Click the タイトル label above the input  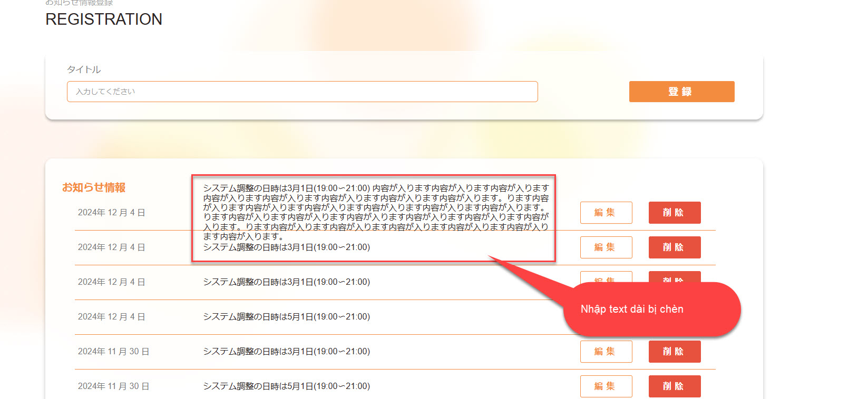tap(84, 69)
